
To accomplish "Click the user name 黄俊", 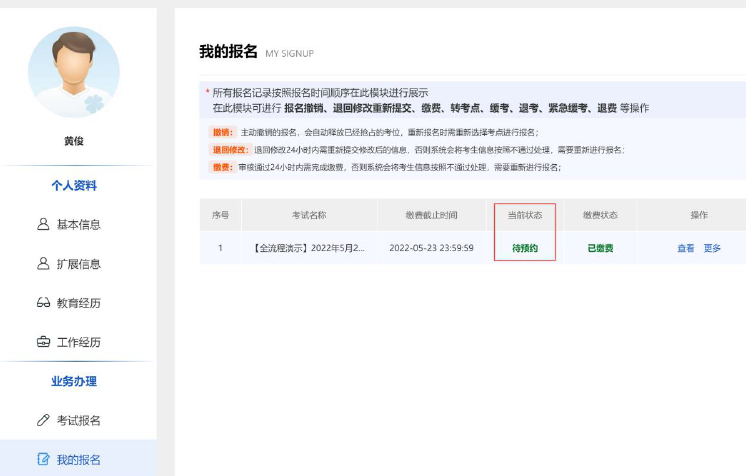I will coord(74,141).
